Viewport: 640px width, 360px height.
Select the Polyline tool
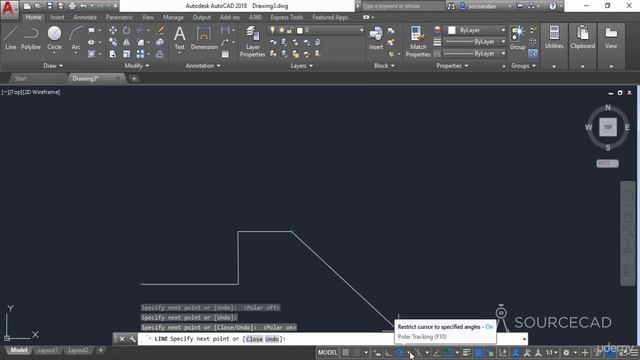coord(31,38)
